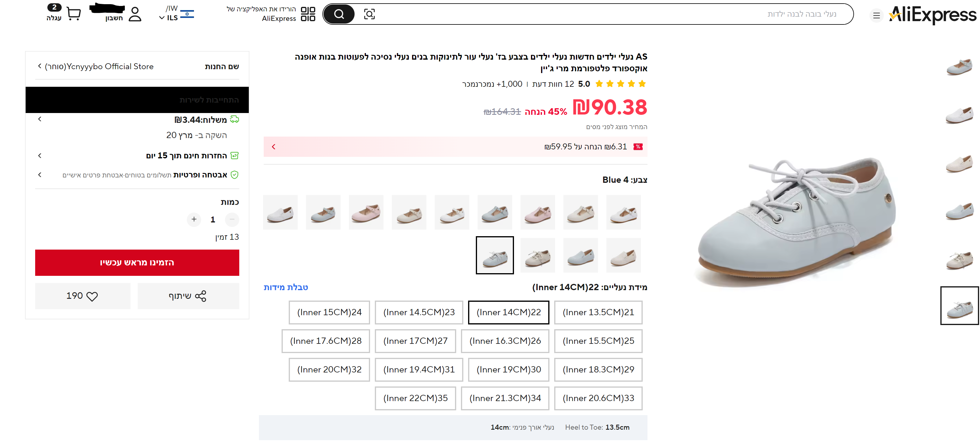Choose shoe size (Inner 22CM)35
Screen dimensions: 980x447
point(415,398)
